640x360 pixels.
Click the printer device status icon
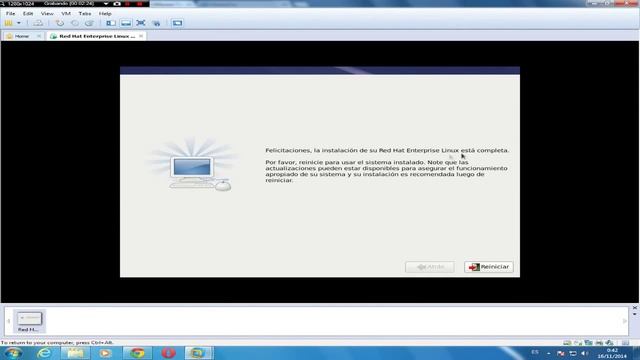click(599, 343)
